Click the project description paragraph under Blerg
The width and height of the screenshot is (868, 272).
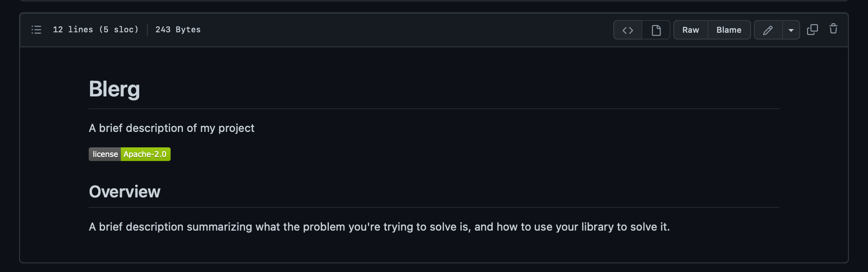coord(172,128)
